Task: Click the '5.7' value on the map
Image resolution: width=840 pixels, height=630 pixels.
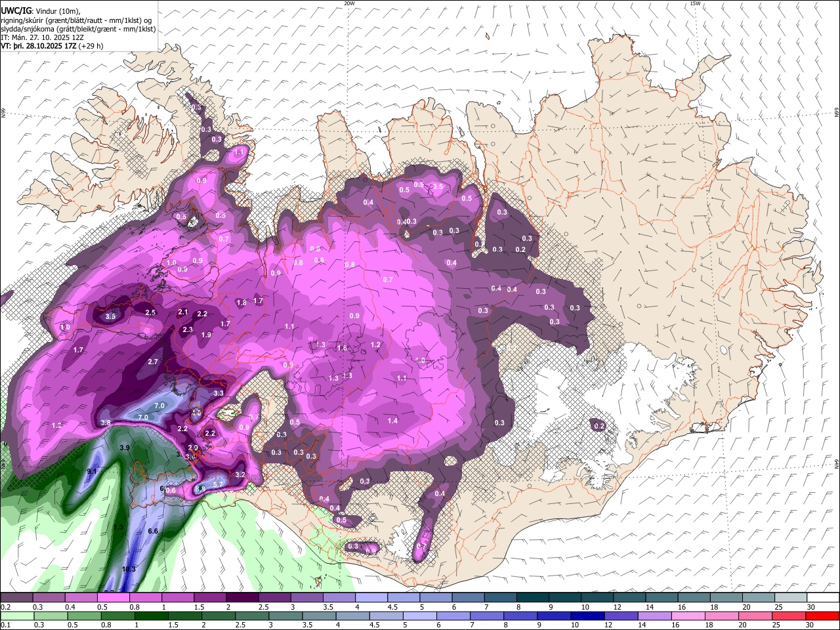Action: 219,484
